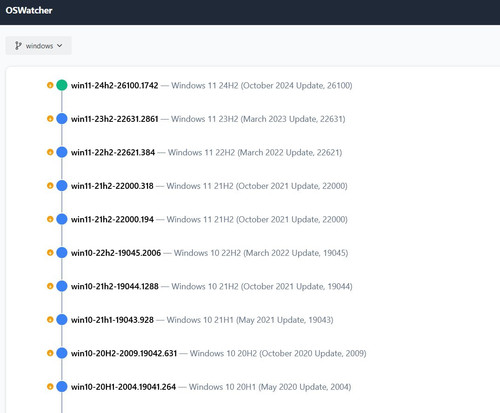Select blue timeline node for win10-20H1-2004.19041.264

click(62, 386)
